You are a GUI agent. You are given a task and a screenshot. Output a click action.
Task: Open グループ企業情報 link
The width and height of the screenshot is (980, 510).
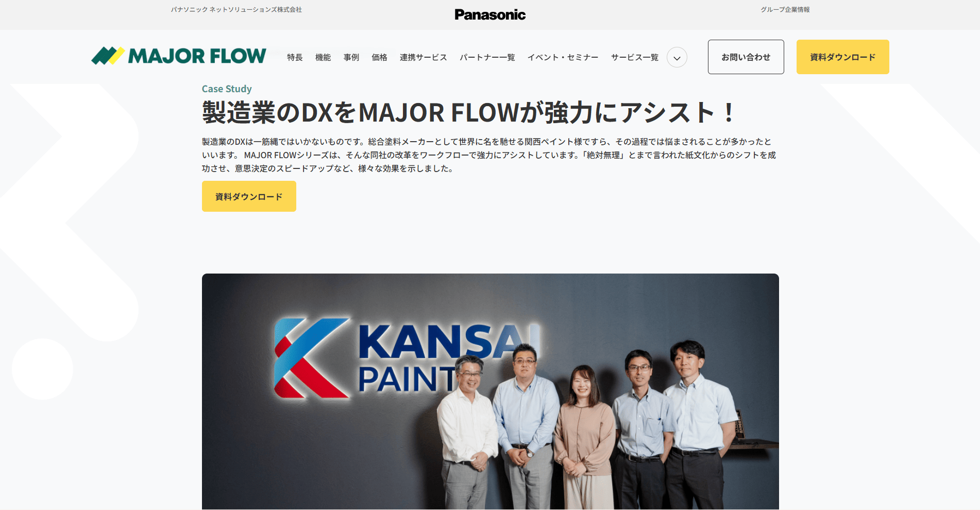point(785,9)
